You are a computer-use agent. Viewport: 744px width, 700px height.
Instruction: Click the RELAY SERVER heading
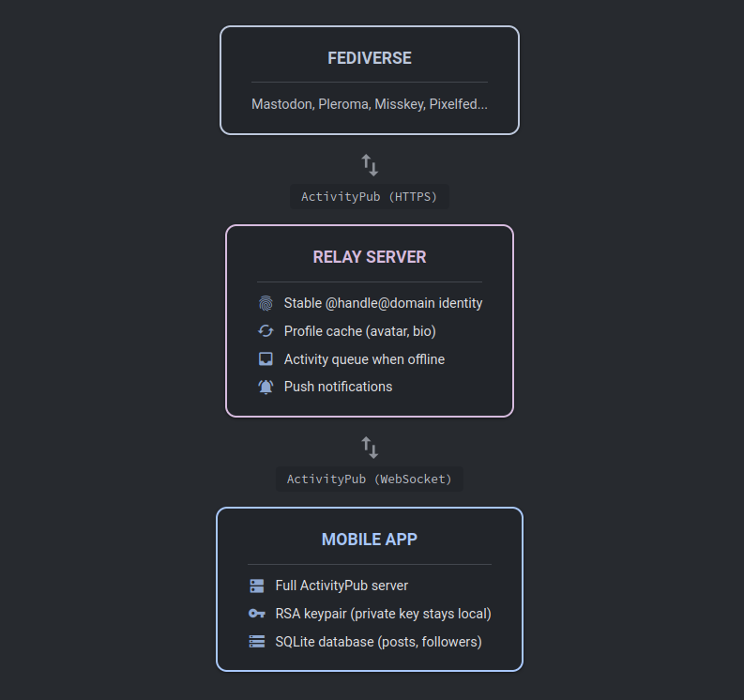coord(370,257)
